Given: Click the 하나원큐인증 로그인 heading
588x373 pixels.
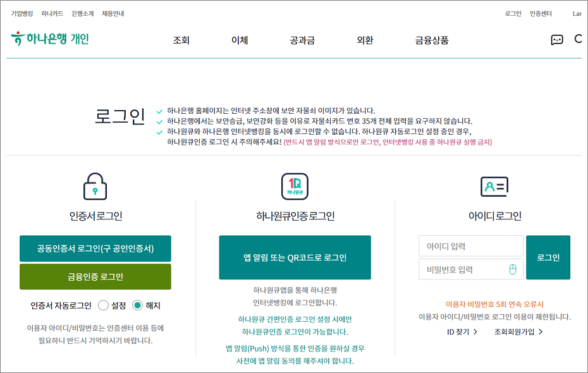Looking at the screenshot, I should click(x=295, y=216).
